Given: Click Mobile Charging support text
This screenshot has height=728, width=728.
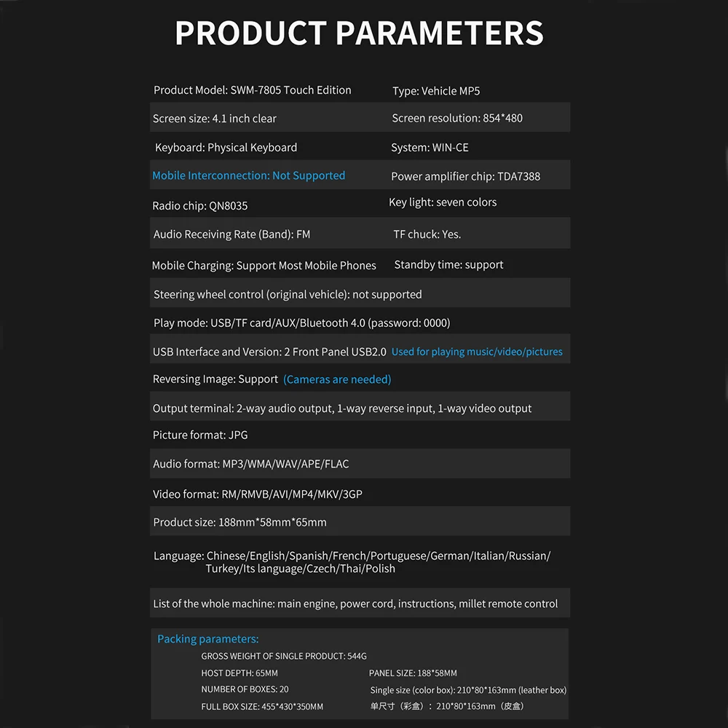Looking at the screenshot, I should (264, 266).
